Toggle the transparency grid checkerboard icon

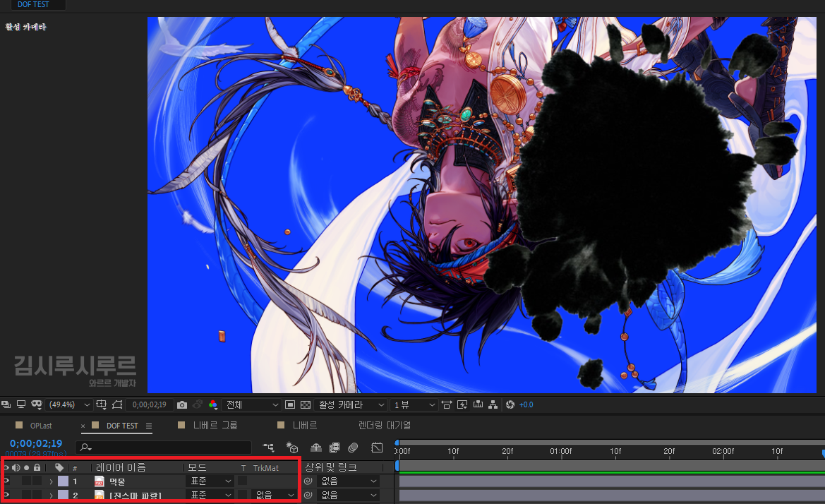305,404
